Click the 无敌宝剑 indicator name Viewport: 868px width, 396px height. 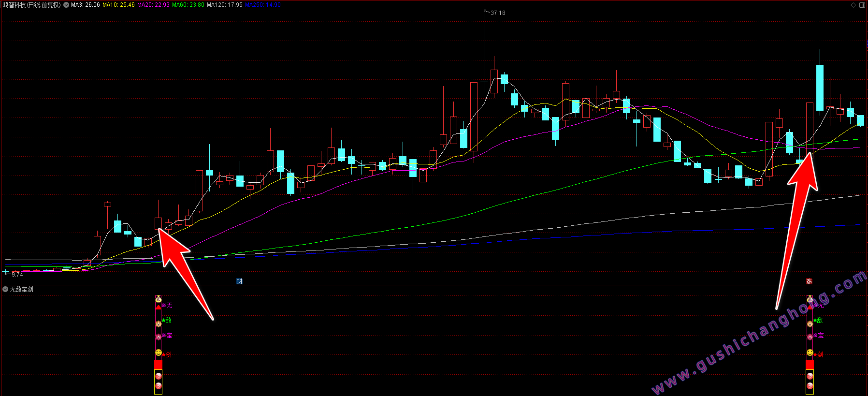click(21, 289)
